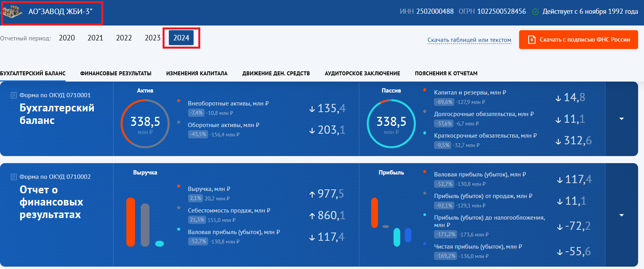Screen dimensions: 644x269
Task: Click document icon beside Форма по ОКУД 0710001
Action: click(14, 95)
